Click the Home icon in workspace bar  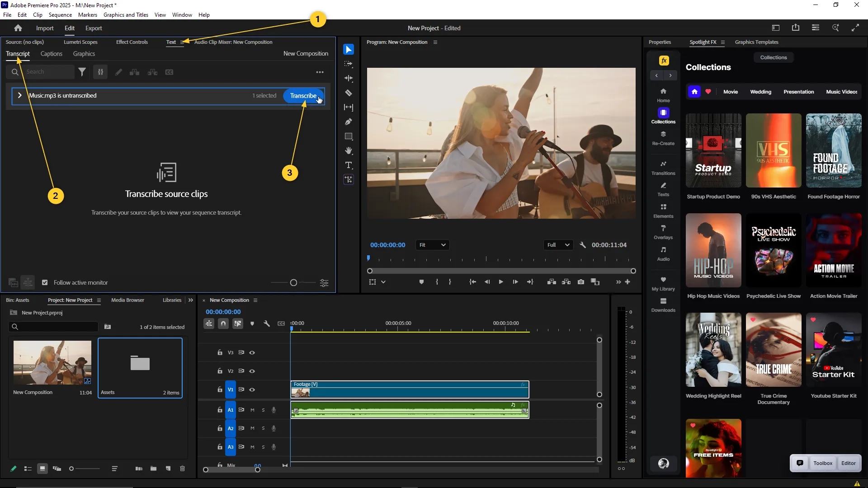[x=18, y=28]
